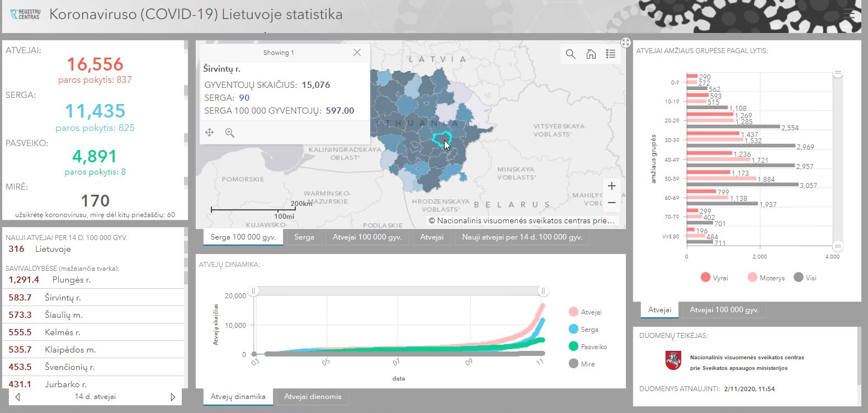
Task: Select Klaipėdos m. in municipality list
Action: click(x=70, y=350)
